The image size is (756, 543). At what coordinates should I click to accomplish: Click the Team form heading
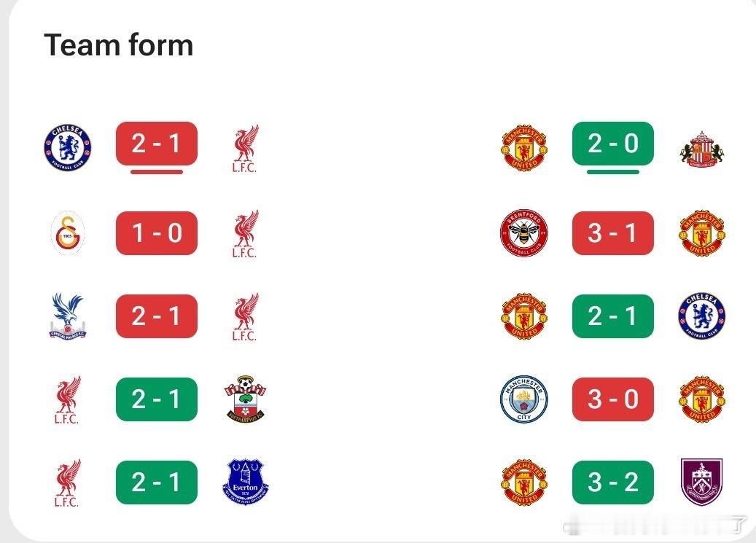[x=118, y=45]
